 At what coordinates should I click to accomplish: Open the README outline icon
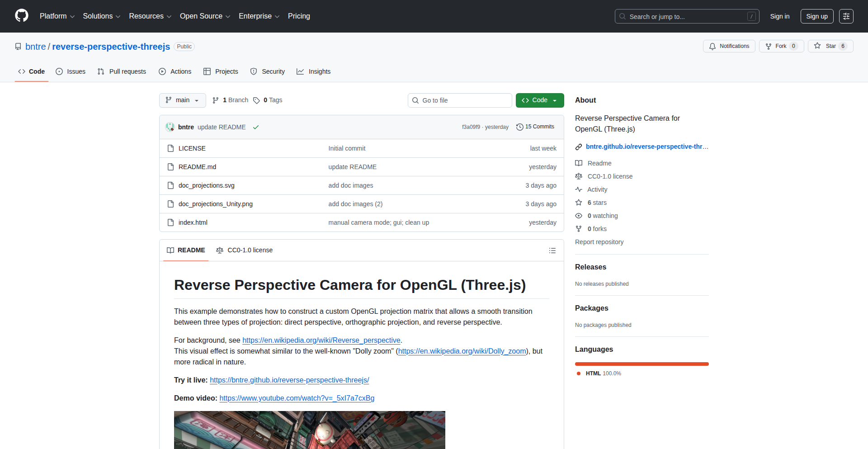[552, 250]
